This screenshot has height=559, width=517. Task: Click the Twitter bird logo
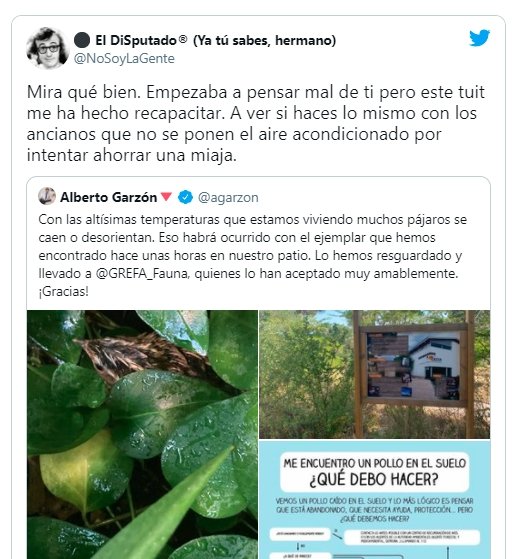[480, 38]
